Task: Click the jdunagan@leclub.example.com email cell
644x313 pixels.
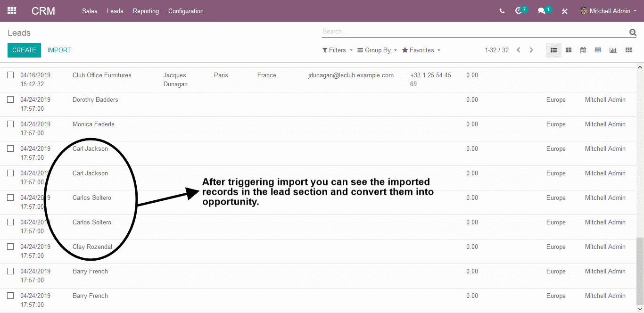Action: tap(351, 75)
